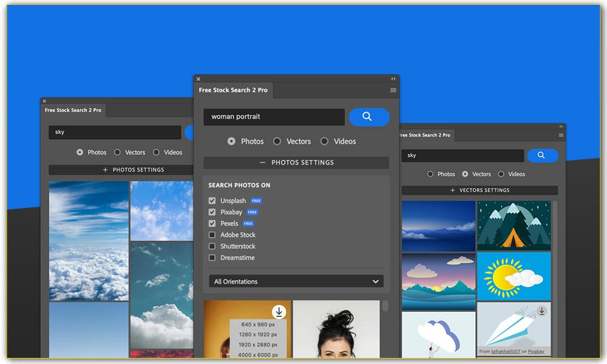Screen dimensions: 607x364
Task: Click the FREE badge next to Unsplash
Action: click(255, 200)
